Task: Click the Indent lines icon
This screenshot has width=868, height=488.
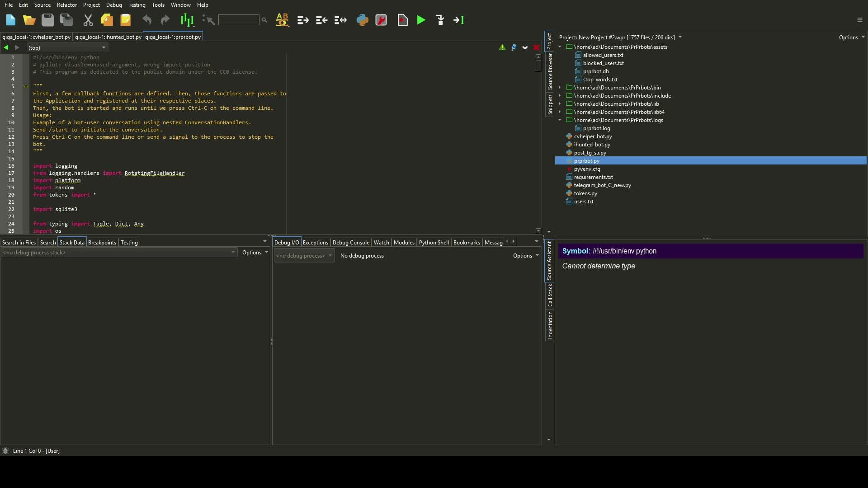Action: click(x=303, y=20)
